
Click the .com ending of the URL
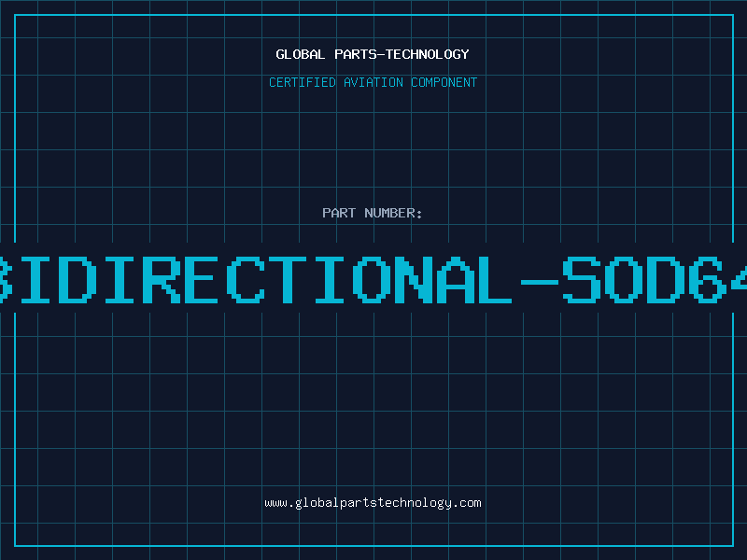point(466,503)
